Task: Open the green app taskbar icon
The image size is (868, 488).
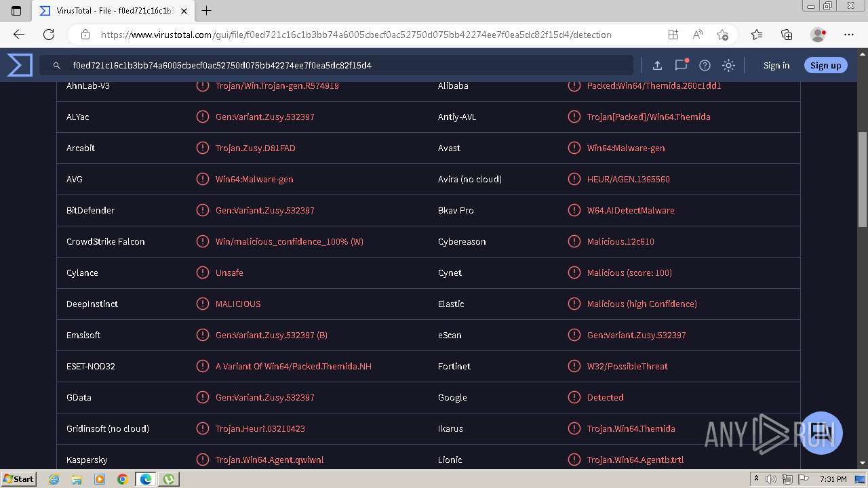Action: tap(169, 479)
